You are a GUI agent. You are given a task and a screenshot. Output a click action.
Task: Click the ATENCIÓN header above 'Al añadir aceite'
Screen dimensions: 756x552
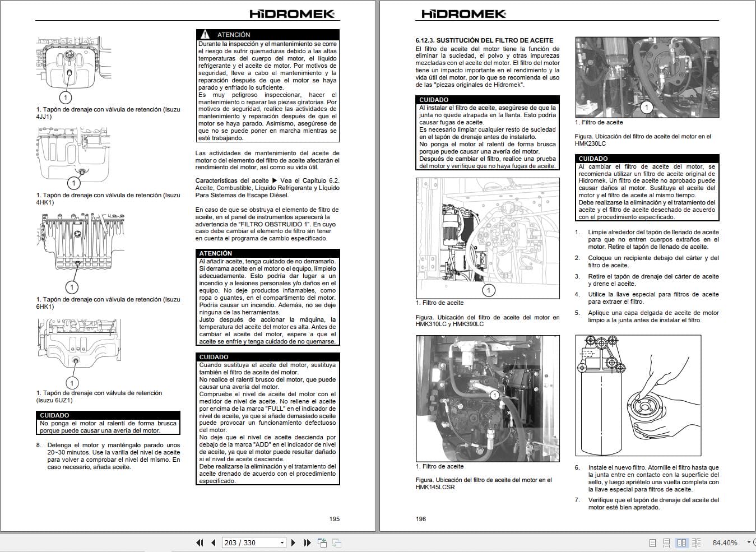(x=267, y=253)
